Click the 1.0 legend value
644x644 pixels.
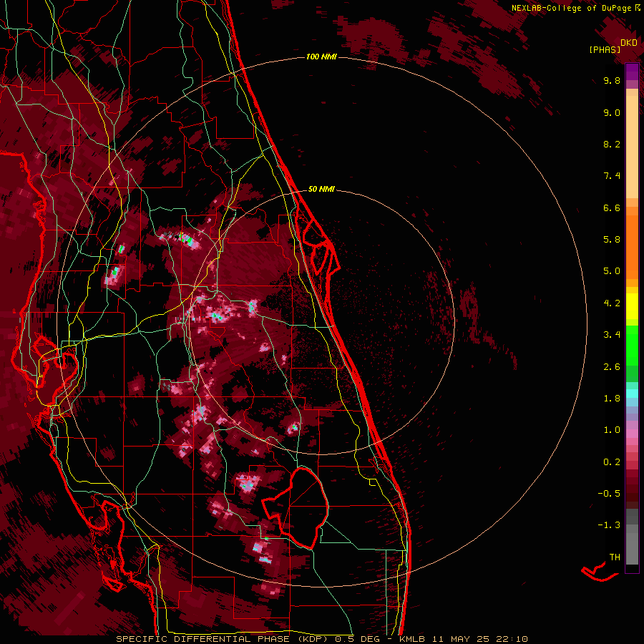tap(612, 430)
